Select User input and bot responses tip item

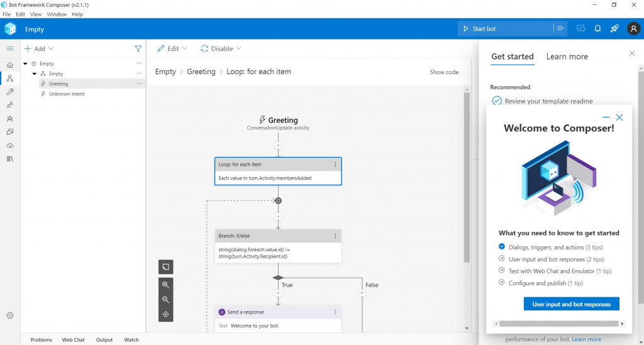551,260
